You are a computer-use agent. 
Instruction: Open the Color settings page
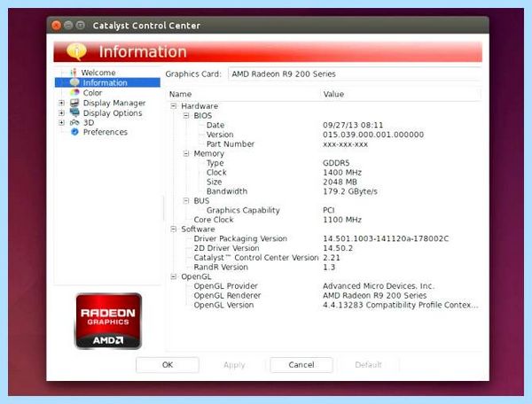tap(92, 92)
